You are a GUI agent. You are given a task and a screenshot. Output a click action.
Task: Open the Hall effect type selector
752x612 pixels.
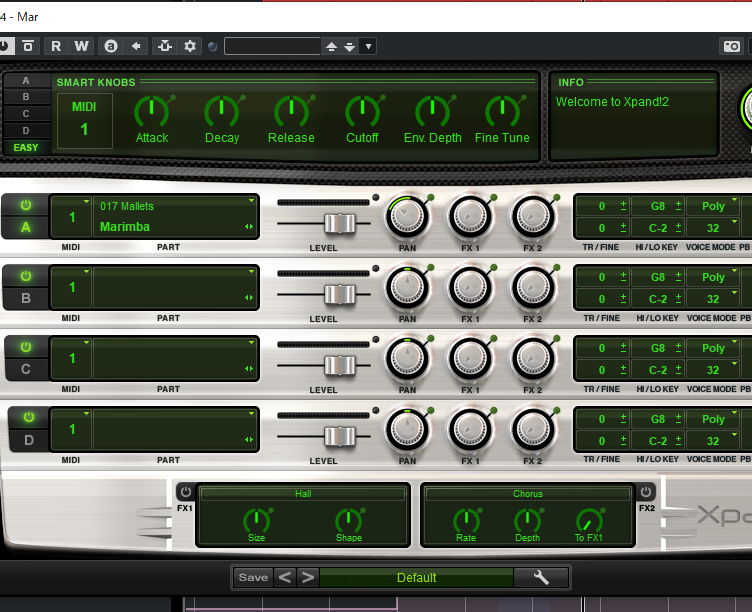pyautogui.click(x=303, y=494)
